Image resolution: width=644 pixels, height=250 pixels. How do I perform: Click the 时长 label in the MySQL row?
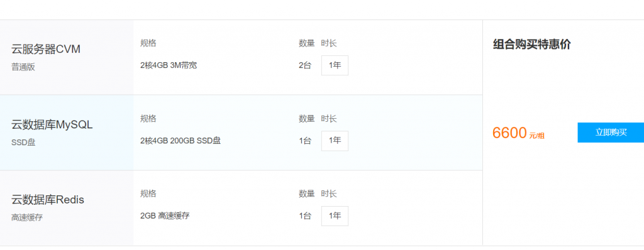pyautogui.click(x=328, y=119)
